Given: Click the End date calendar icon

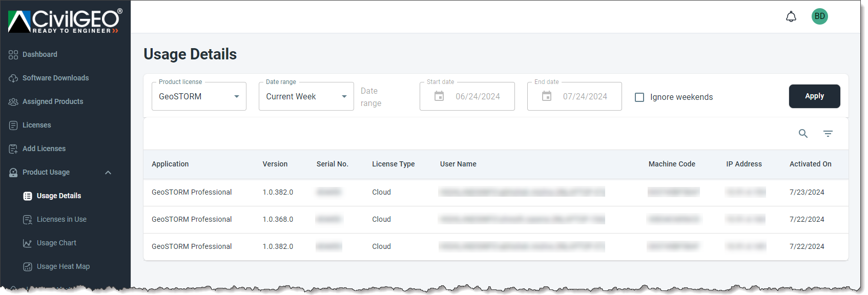Looking at the screenshot, I should (547, 96).
